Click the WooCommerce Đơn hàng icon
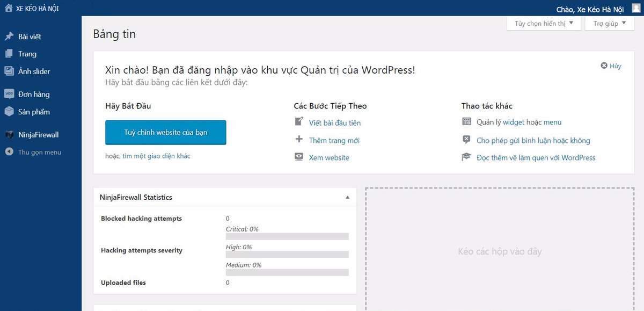 [x=9, y=94]
